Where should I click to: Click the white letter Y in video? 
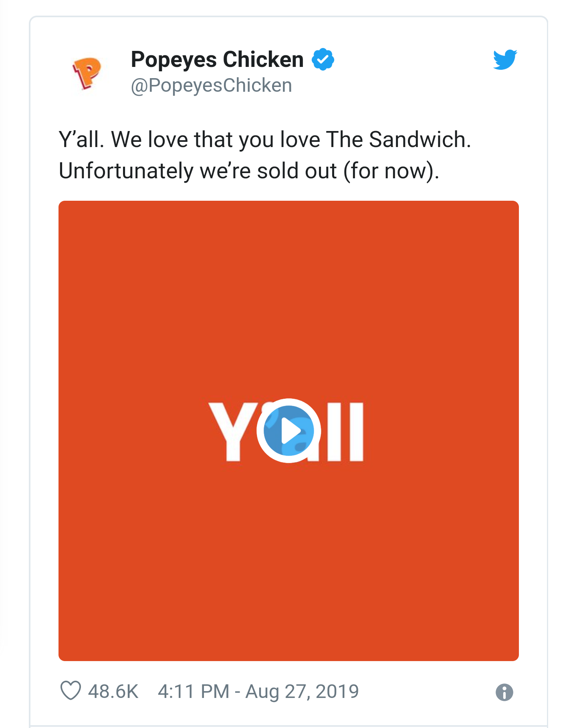(x=232, y=432)
